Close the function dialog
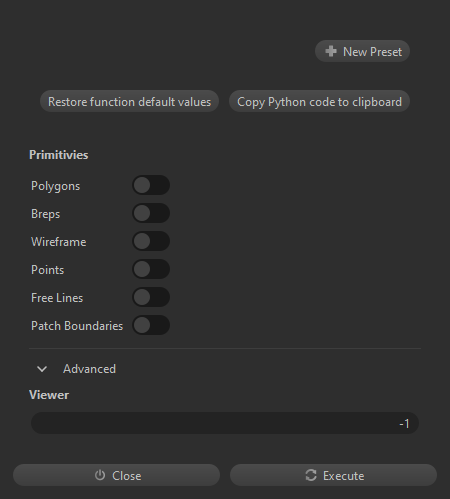The height and width of the screenshot is (499, 450). [116, 475]
